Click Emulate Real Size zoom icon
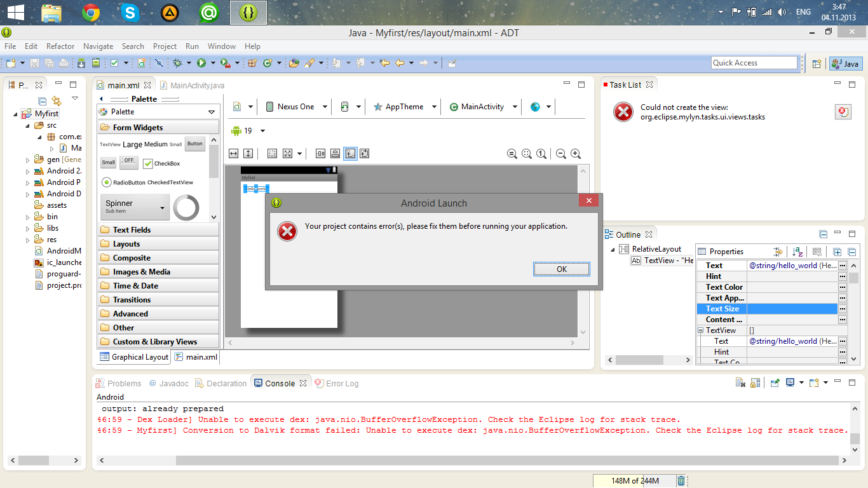Viewport: 868px width, 488px height. pyautogui.click(x=512, y=153)
